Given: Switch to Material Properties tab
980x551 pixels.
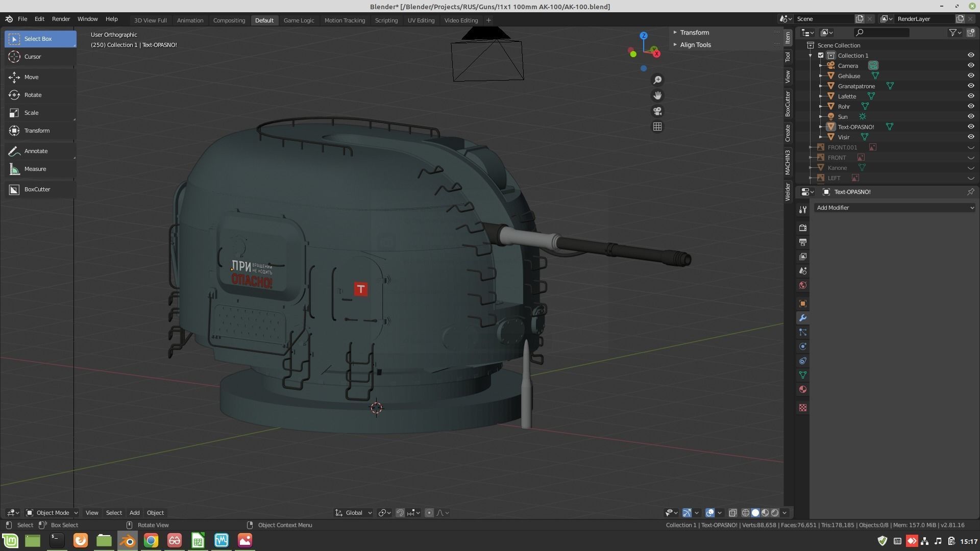Looking at the screenshot, I should (803, 389).
